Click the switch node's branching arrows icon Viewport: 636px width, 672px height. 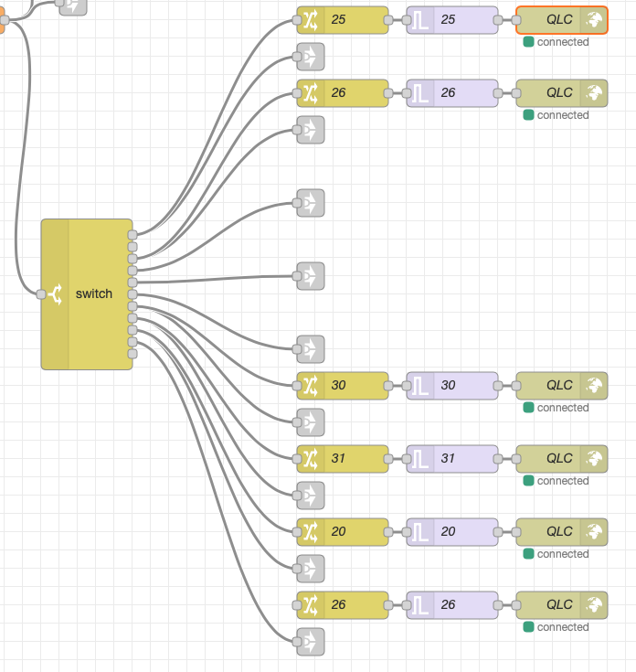56,294
